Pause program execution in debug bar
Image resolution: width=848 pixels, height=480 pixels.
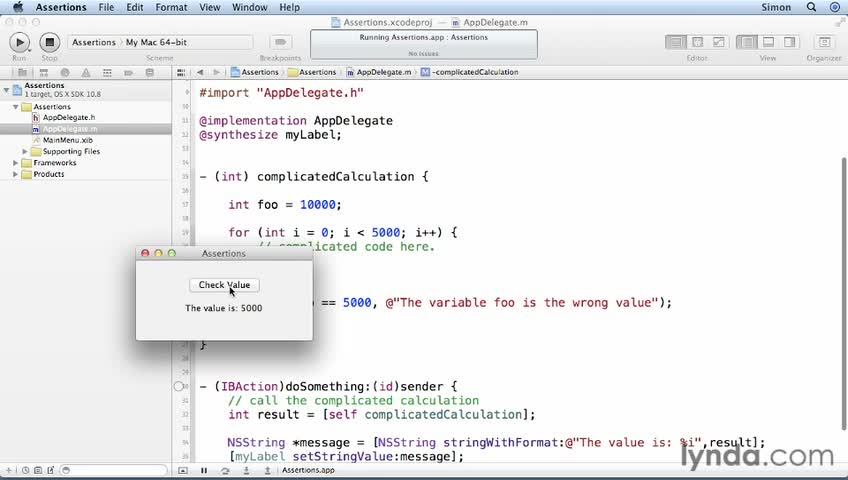click(x=204, y=470)
